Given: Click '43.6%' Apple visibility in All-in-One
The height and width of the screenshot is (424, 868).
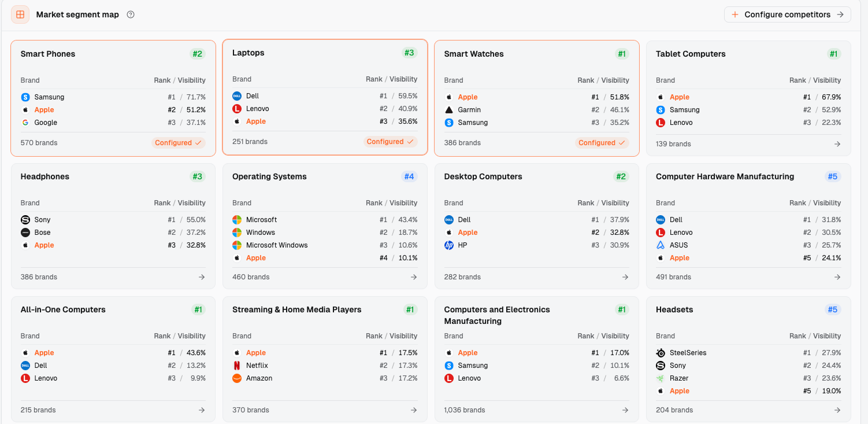Looking at the screenshot, I should [196, 353].
